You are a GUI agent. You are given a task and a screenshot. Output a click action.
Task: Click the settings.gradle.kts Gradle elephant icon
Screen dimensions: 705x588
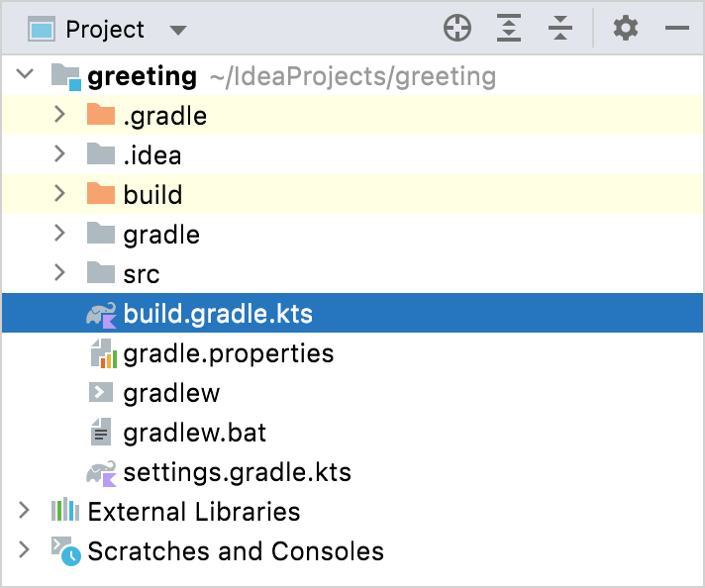102,473
